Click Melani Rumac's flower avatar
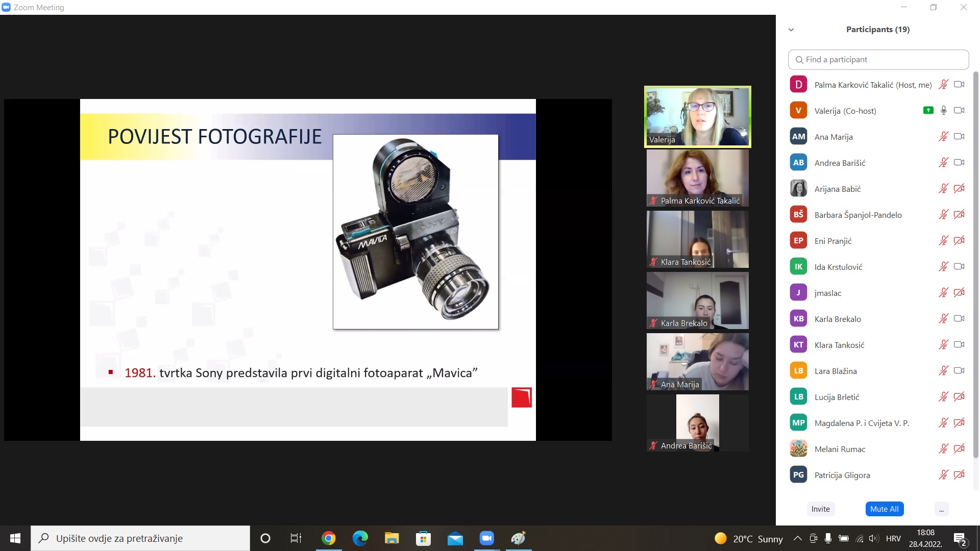Viewport: 980px width, 551px height. coord(798,449)
